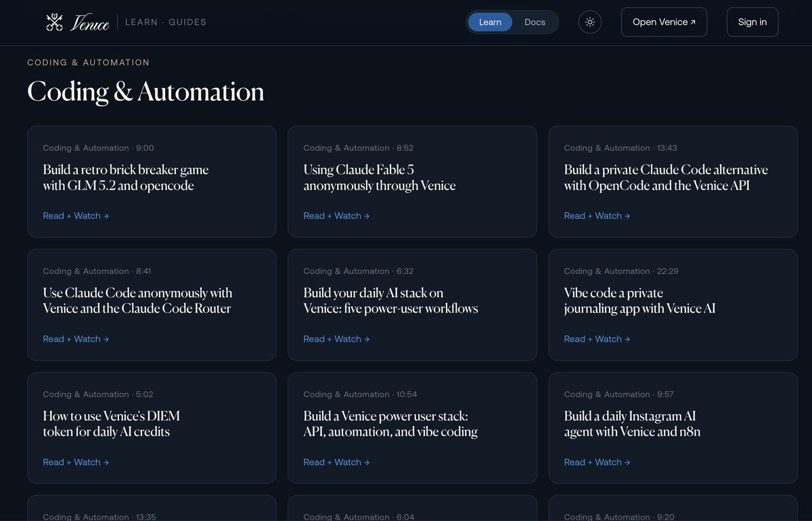Screen dimensions: 812x521
Task: Click the 9:00 duration label on brick breaker card
Action: coord(145,148)
